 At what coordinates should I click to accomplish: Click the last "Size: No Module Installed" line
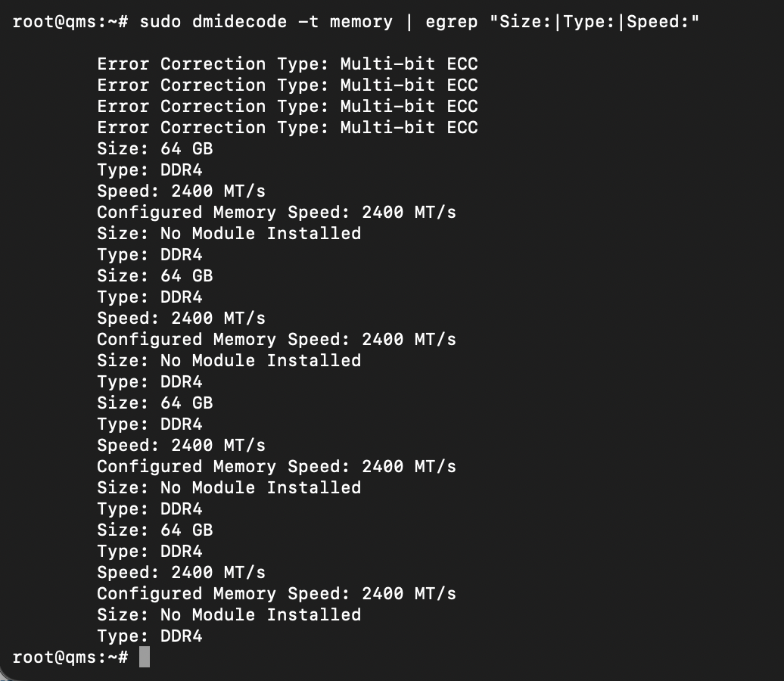[x=229, y=615]
